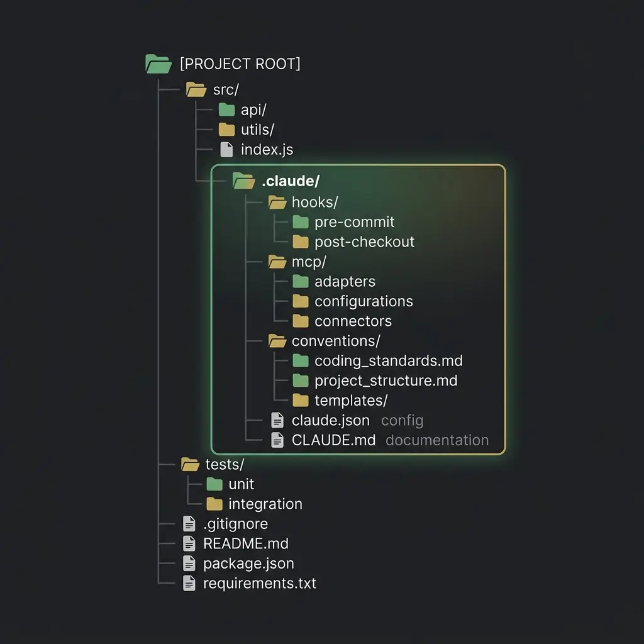
Task: Click the claude.json file icon
Action: (277, 420)
